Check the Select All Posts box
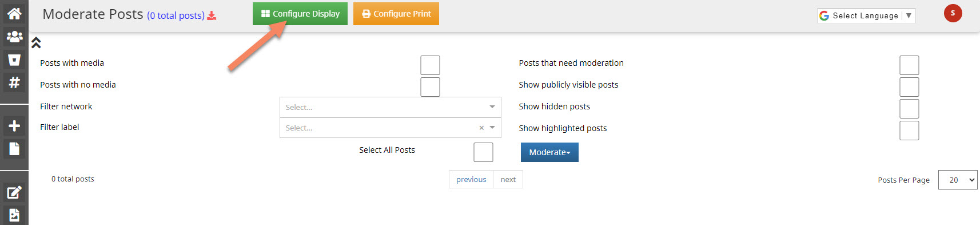This screenshot has width=980, height=225. 483,152
